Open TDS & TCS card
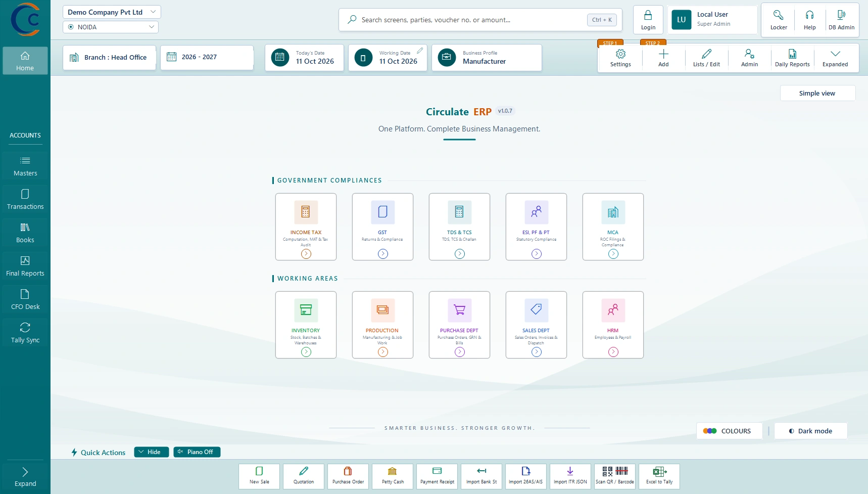The height and width of the screenshot is (494, 868). (x=459, y=227)
